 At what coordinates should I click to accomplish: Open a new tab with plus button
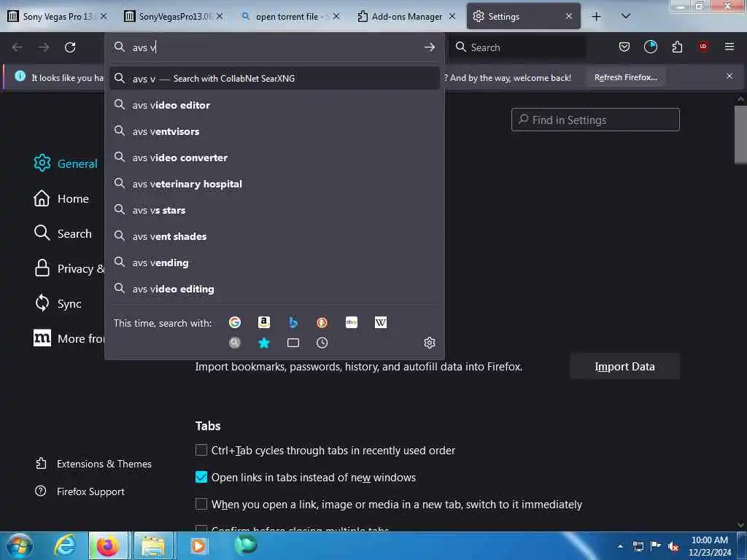[x=597, y=17]
